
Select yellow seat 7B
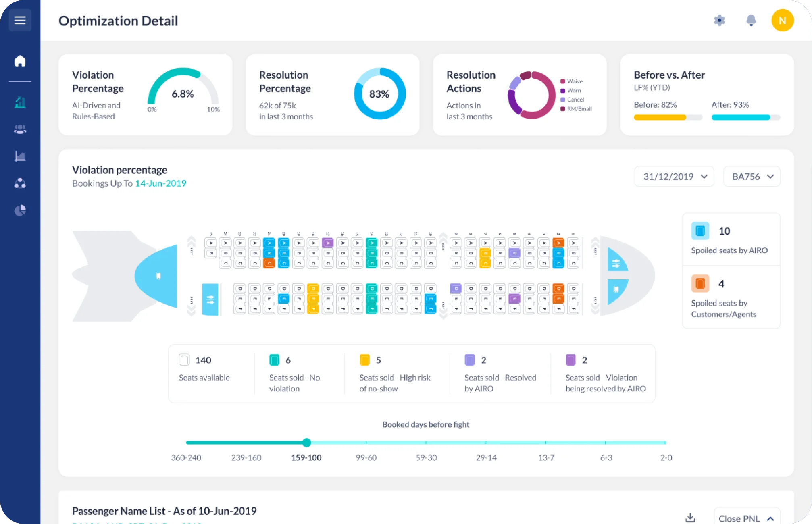pos(485,253)
